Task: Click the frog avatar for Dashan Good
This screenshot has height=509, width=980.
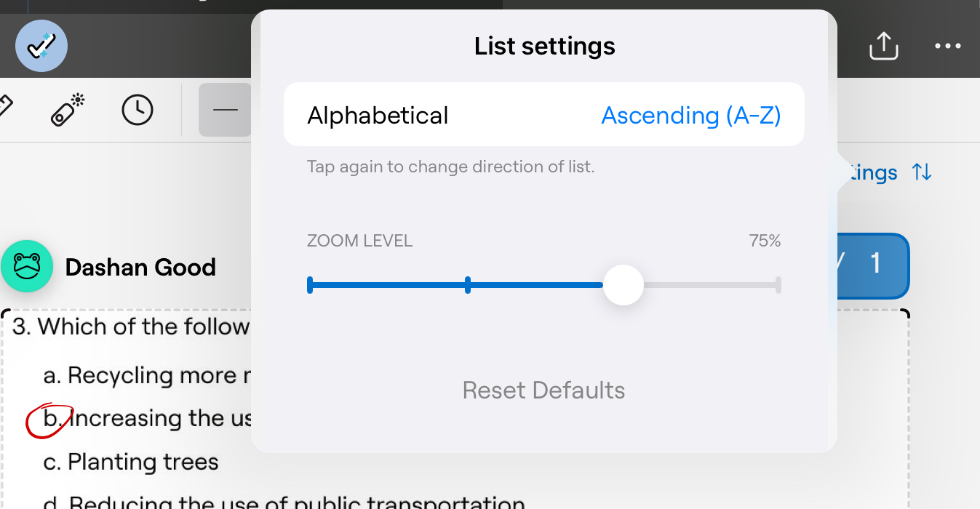Action: coord(27,267)
